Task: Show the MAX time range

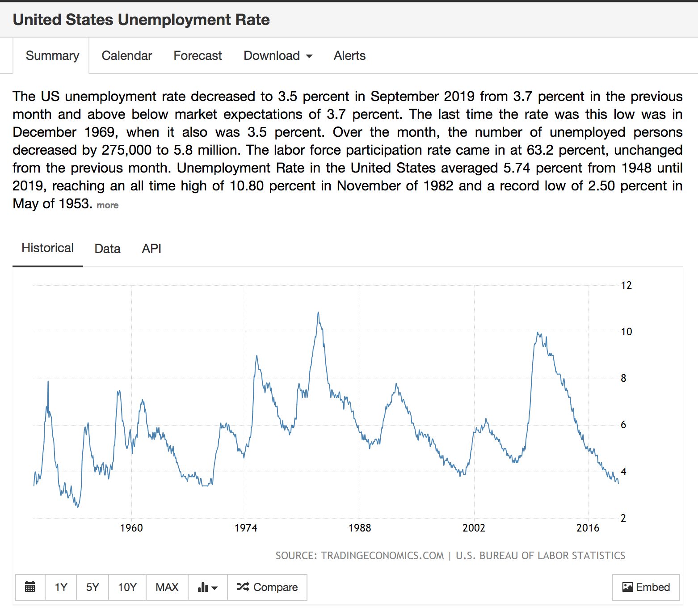Action: 167,587
